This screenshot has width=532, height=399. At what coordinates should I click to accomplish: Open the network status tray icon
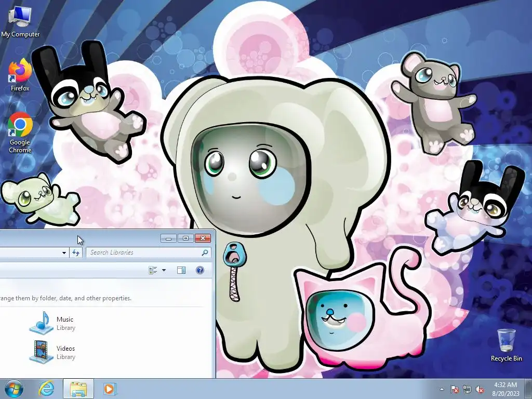(x=467, y=389)
